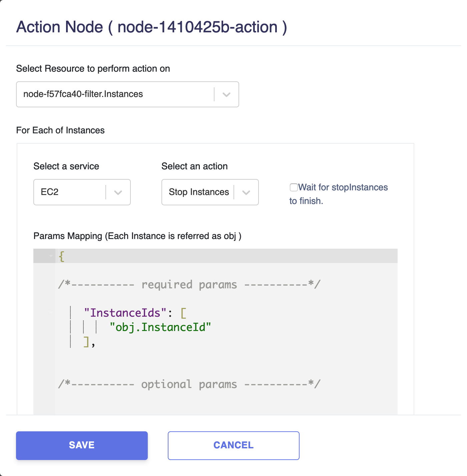The image size is (467, 476).
Task: Open the node-f57fca40-filter.Instances resource dropdown
Action: pyautogui.click(x=127, y=94)
